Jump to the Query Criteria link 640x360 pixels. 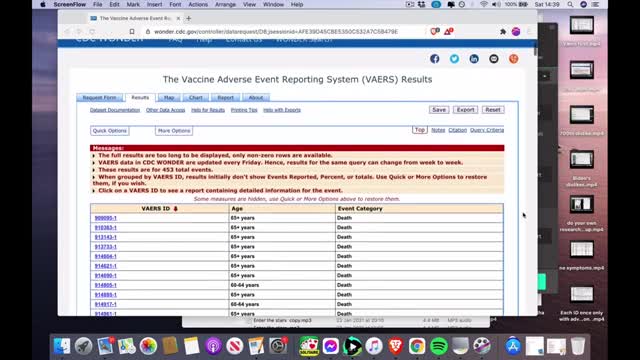[487, 130]
